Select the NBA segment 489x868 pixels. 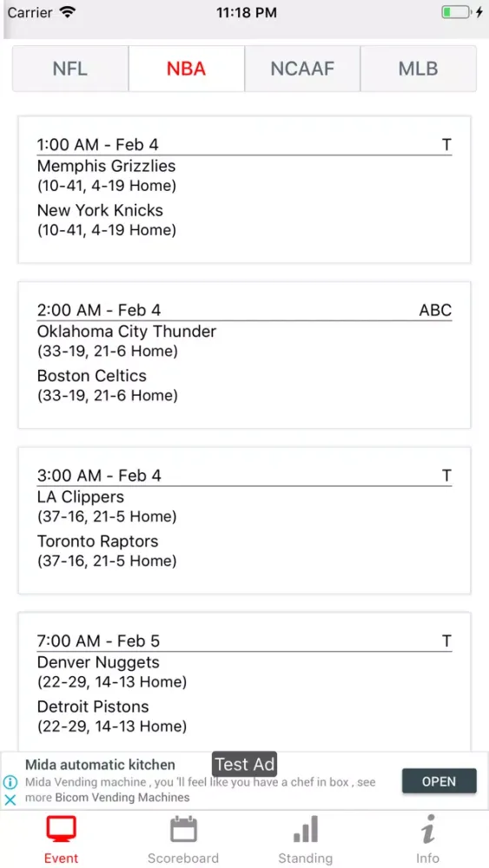(186, 69)
